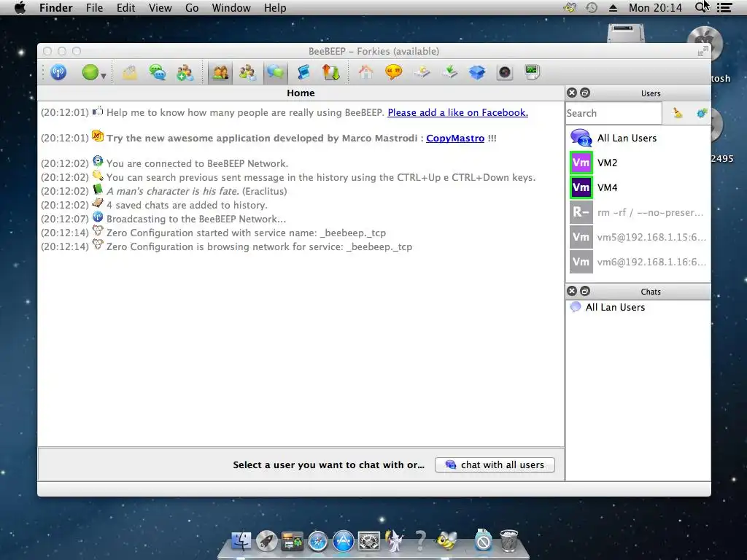Open the Help menu
Screen dimensions: 747x560
coord(275,7)
